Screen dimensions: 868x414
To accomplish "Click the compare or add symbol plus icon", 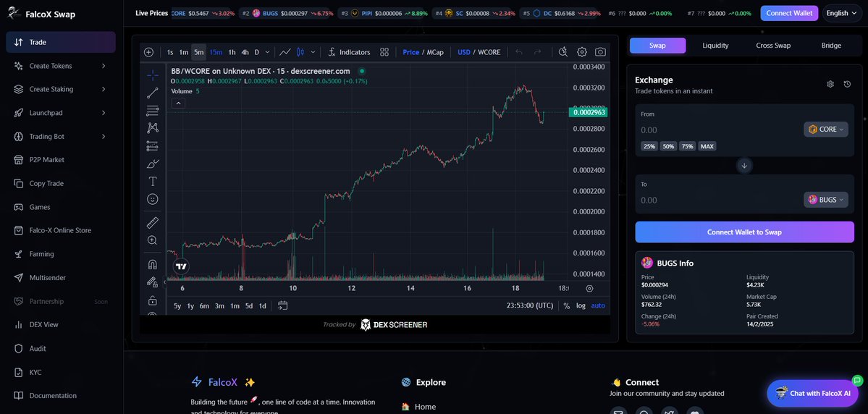I will [148, 52].
